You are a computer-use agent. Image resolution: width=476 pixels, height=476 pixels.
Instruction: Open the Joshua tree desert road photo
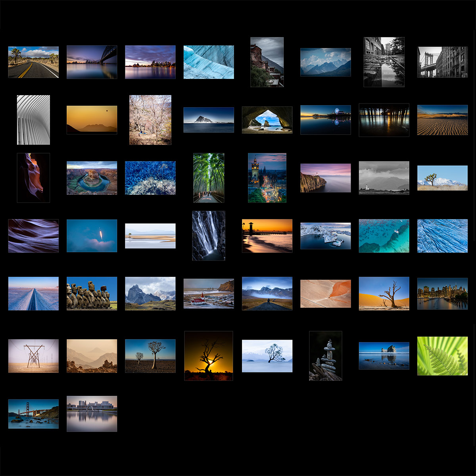pos(33,62)
